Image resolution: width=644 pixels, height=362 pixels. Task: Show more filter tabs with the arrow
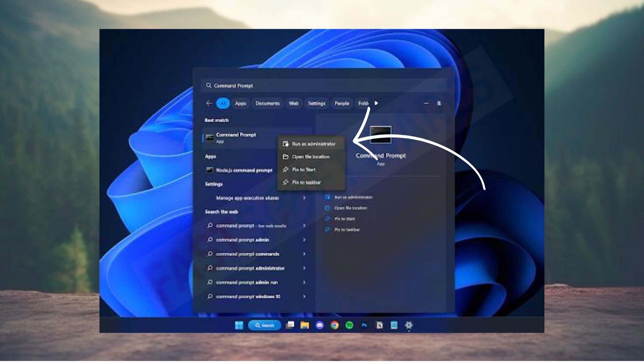point(376,103)
